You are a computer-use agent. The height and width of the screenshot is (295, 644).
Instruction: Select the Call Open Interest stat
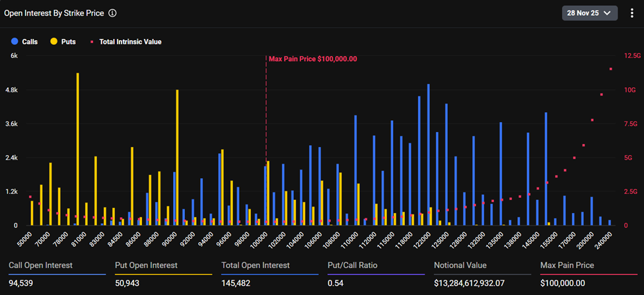click(x=40, y=265)
